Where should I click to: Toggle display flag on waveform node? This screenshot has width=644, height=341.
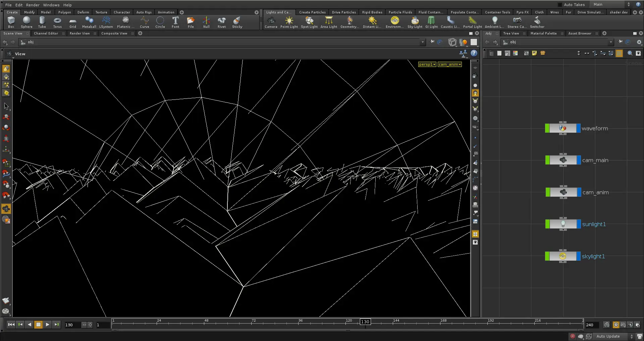pyautogui.click(x=578, y=128)
